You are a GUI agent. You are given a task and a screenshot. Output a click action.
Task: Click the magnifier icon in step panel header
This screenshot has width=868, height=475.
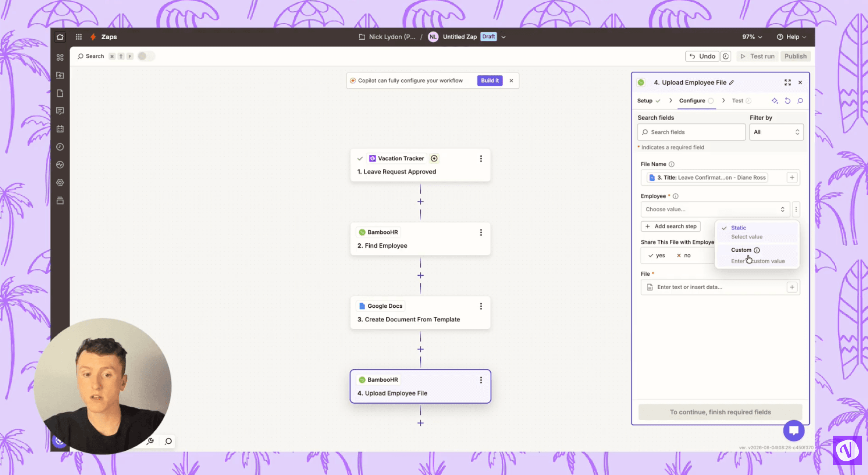800,101
